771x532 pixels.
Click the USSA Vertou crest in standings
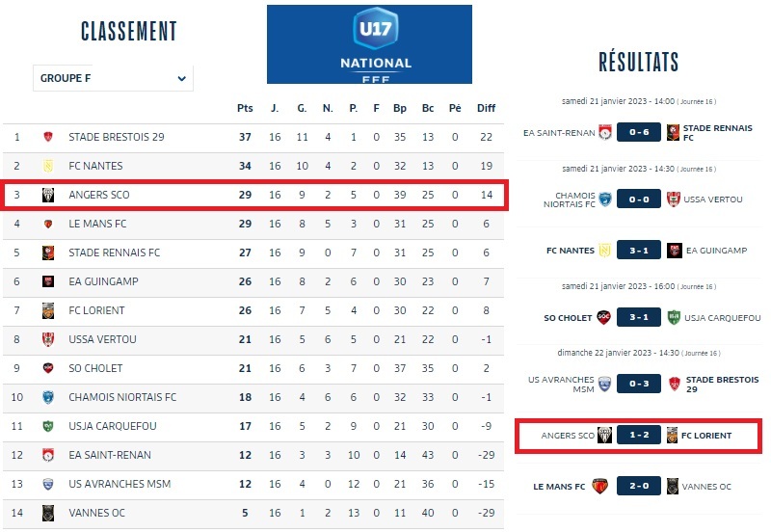(x=47, y=339)
